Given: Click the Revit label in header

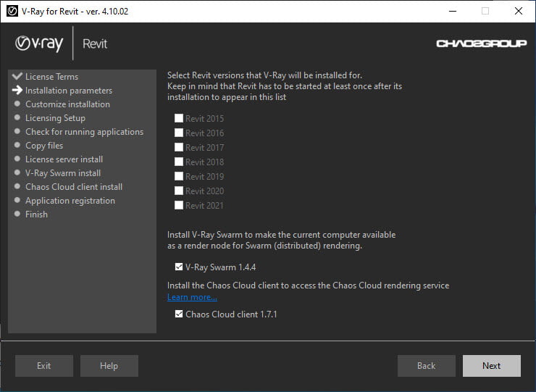Looking at the screenshot, I should 95,43.
